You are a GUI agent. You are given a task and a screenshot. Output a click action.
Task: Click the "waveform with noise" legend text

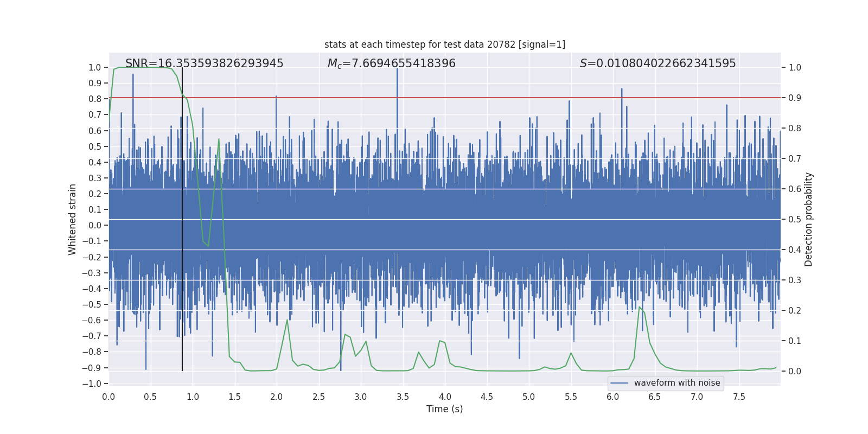coord(677,383)
